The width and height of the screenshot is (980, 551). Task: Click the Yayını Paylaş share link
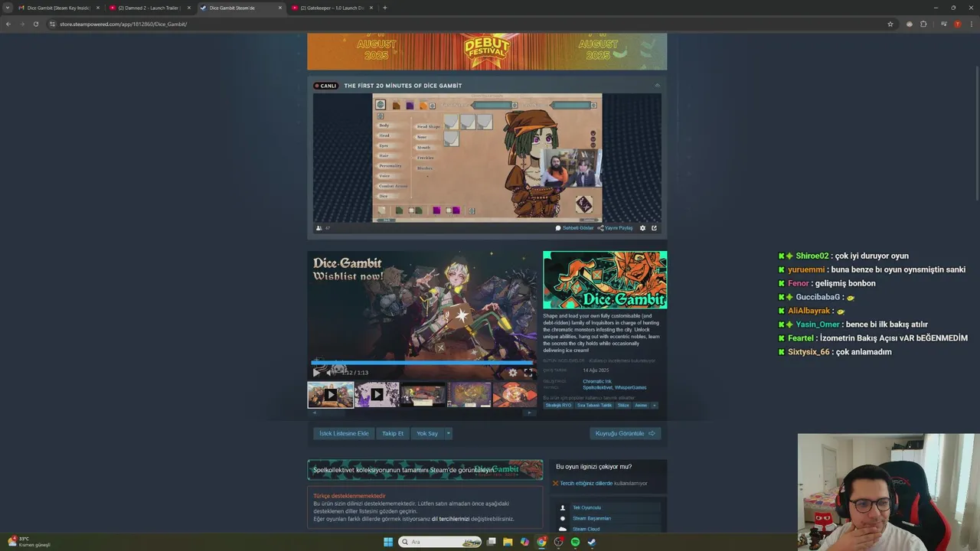tap(616, 228)
